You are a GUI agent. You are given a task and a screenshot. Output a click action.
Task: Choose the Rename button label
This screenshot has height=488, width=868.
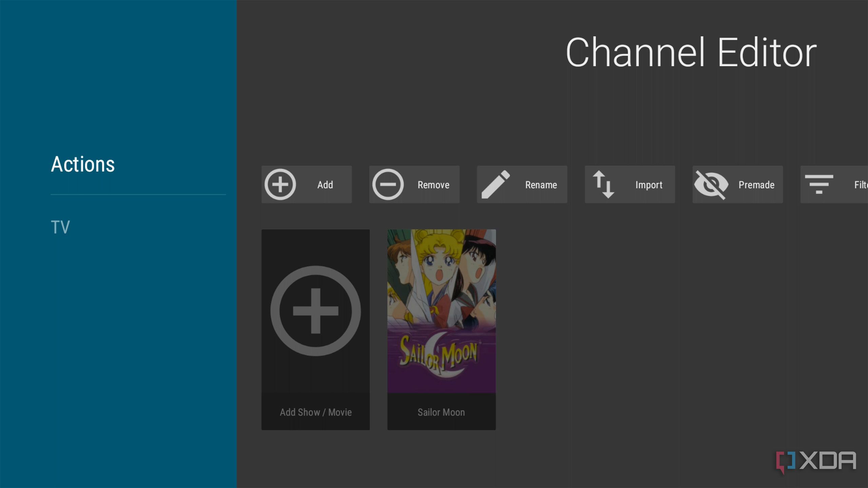[x=541, y=185]
